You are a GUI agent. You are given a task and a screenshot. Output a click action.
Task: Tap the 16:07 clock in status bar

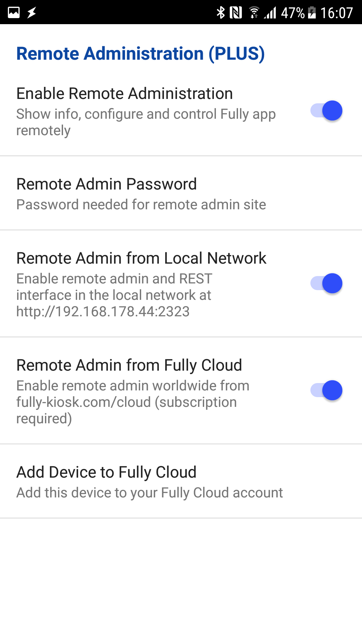[337, 13]
